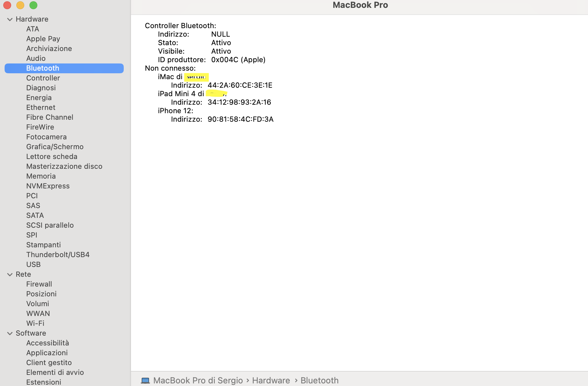Select PCI in the sidebar

tap(32, 196)
